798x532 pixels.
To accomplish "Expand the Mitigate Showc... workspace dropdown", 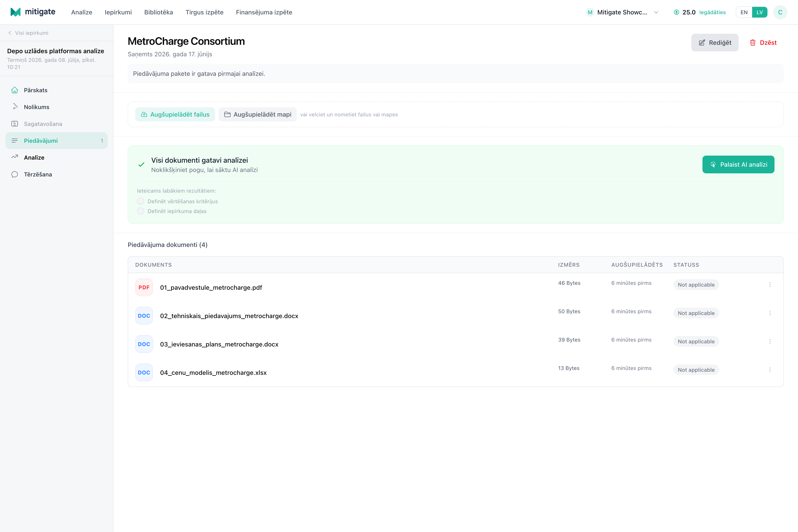I will [623, 12].
